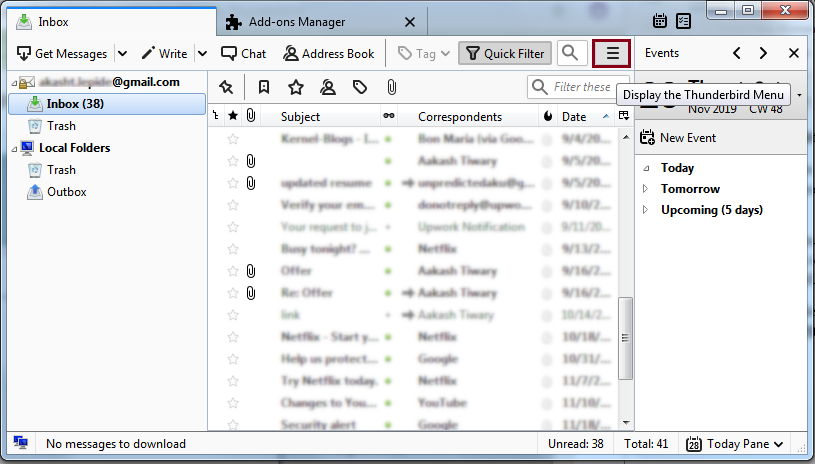This screenshot has height=464, width=815.
Task: Filter messages with attachments in quick filter
Action: pyautogui.click(x=391, y=87)
